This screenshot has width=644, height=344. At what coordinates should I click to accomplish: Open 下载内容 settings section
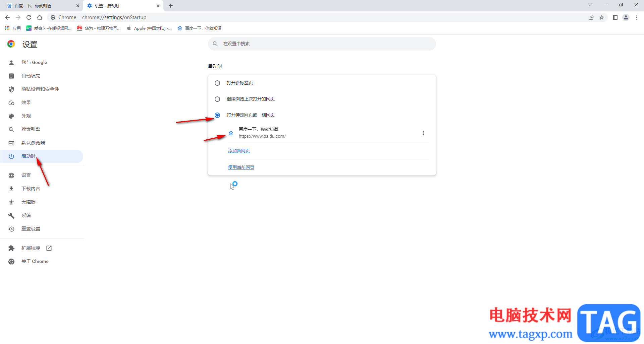coord(42,189)
